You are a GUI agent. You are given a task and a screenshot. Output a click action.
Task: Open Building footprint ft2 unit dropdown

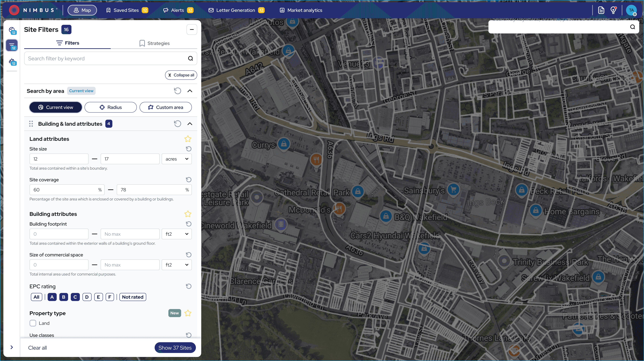coord(176,234)
